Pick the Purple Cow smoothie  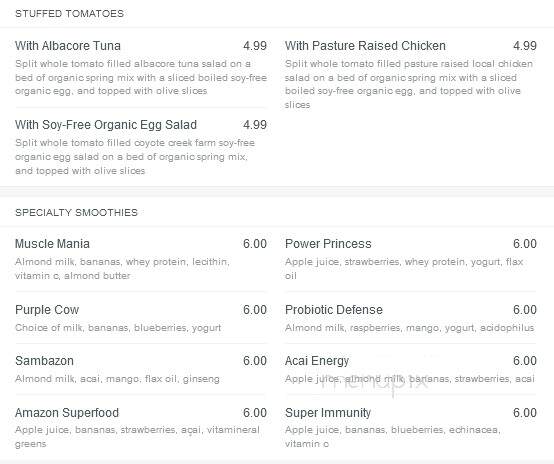(x=47, y=310)
